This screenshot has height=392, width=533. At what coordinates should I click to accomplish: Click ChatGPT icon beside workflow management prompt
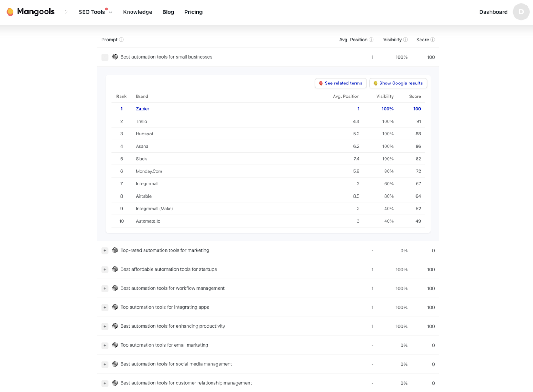coord(115,288)
